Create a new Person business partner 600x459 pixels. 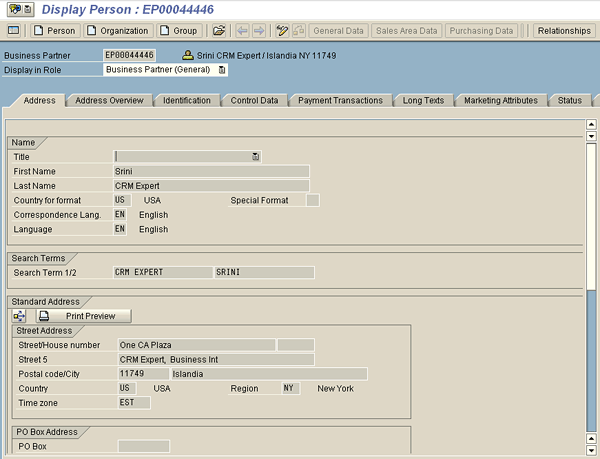54,31
